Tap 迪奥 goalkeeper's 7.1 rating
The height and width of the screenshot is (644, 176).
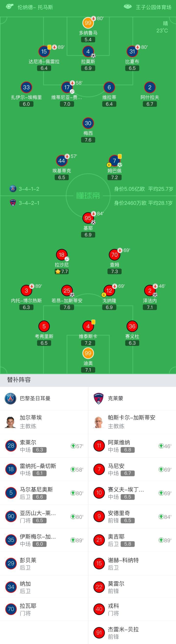pos(88,370)
